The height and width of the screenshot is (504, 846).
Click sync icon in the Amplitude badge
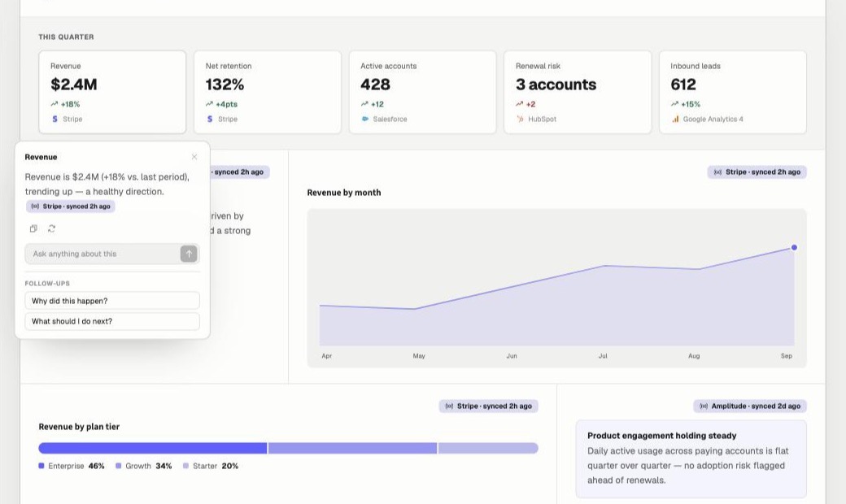(704, 406)
